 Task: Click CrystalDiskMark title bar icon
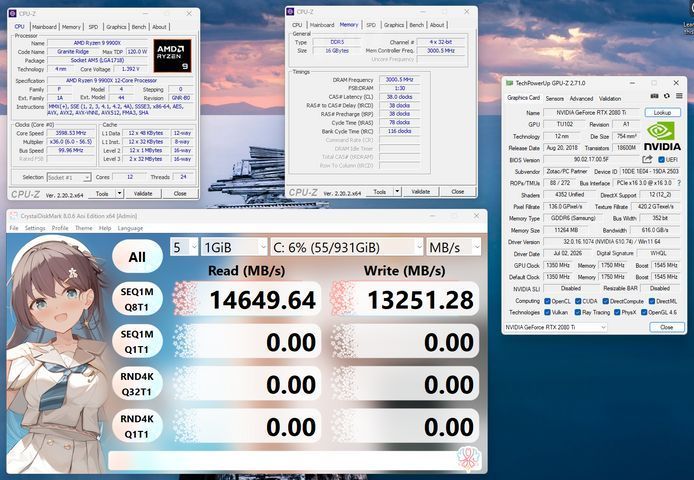point(13,216)
